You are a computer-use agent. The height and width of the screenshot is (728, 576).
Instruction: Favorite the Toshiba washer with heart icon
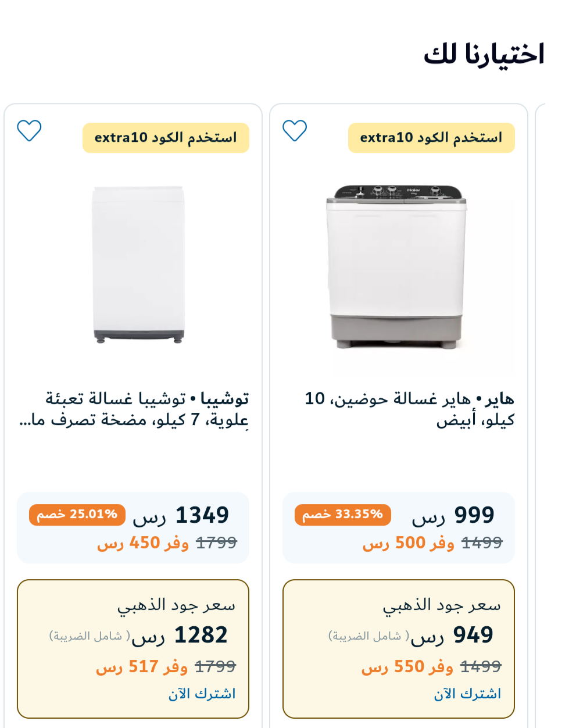tap(29, 130)
